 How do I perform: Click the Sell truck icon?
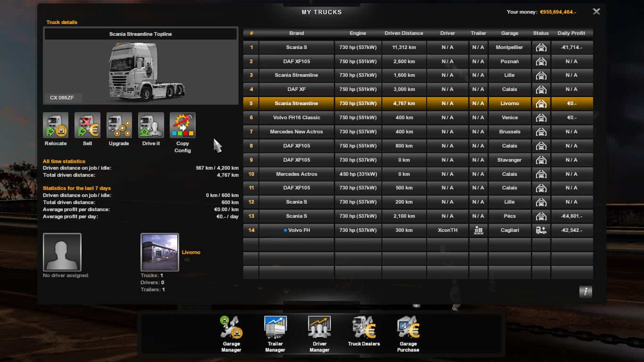pyautogui.click(x=87, y=125)
